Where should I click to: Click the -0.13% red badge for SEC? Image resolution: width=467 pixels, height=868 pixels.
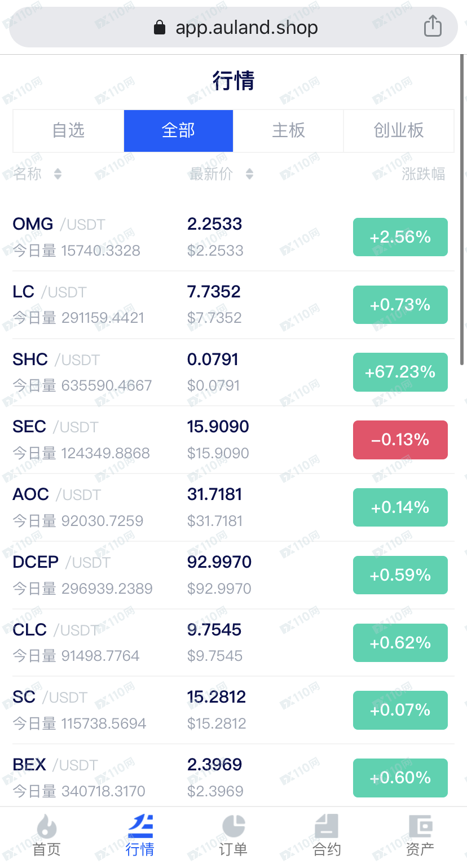400,440
